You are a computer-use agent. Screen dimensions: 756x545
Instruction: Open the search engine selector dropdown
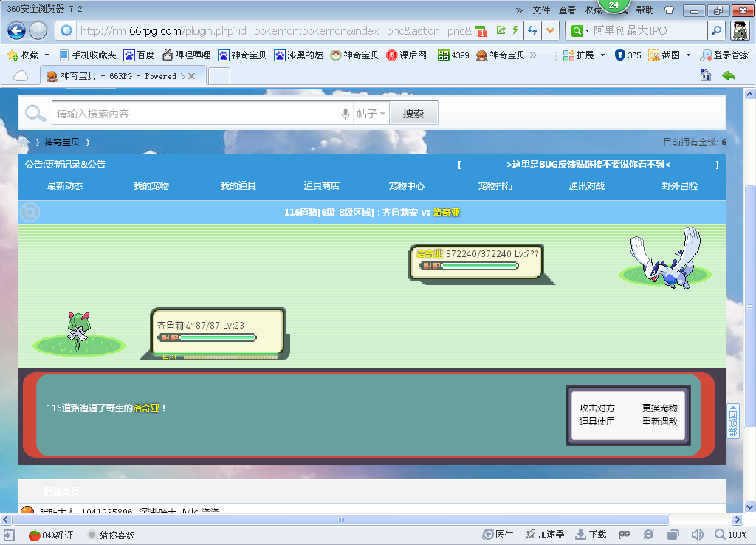tap(580, 31)
